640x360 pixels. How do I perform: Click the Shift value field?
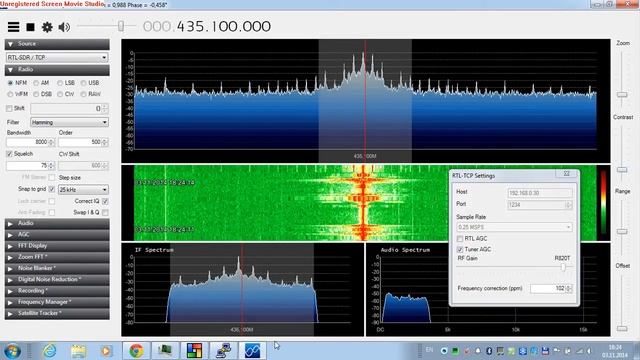click(x=69, y=109)
